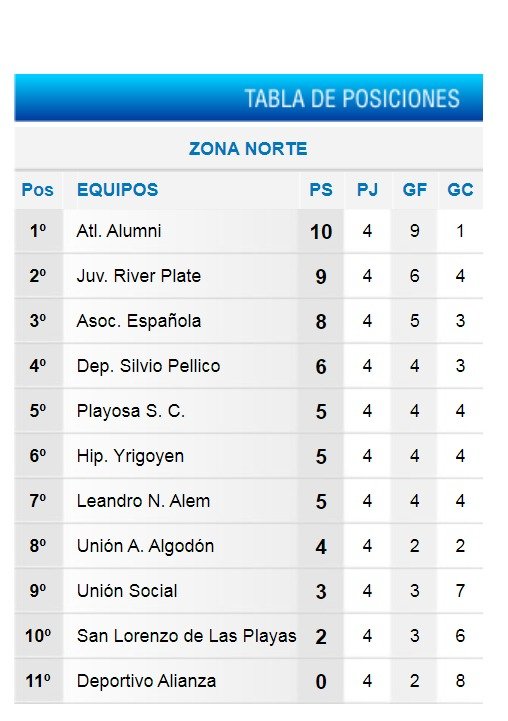Click the EQUIPOS column header
This screenshot has width=508, height=721.
point(117,189)
